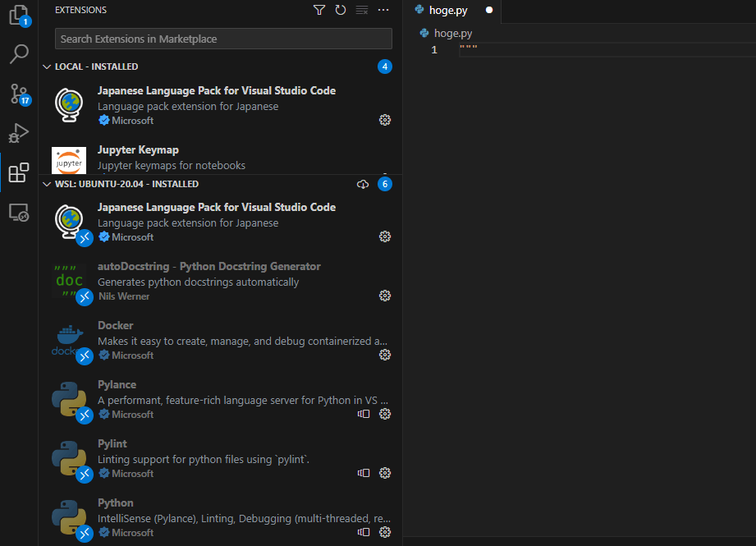Close hoge.py tab via unsaved dot
The image size is (756, 546).
click(x=489, y=10)
